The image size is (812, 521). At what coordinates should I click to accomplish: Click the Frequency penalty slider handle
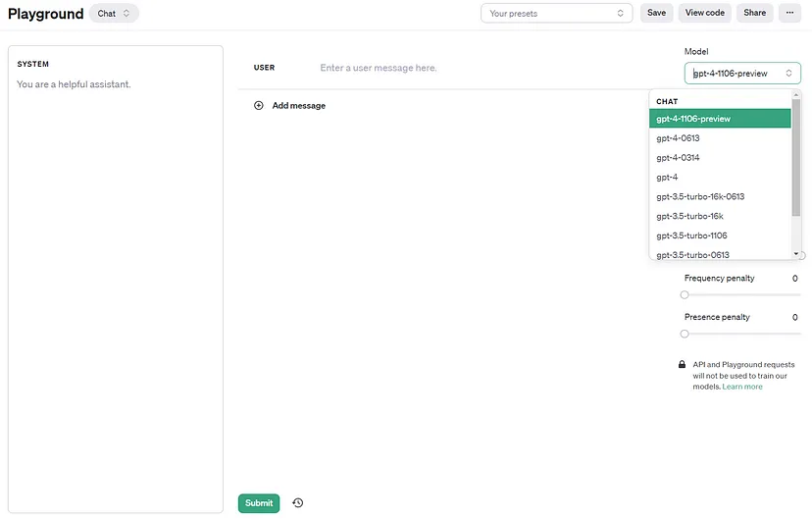(685, 294)
